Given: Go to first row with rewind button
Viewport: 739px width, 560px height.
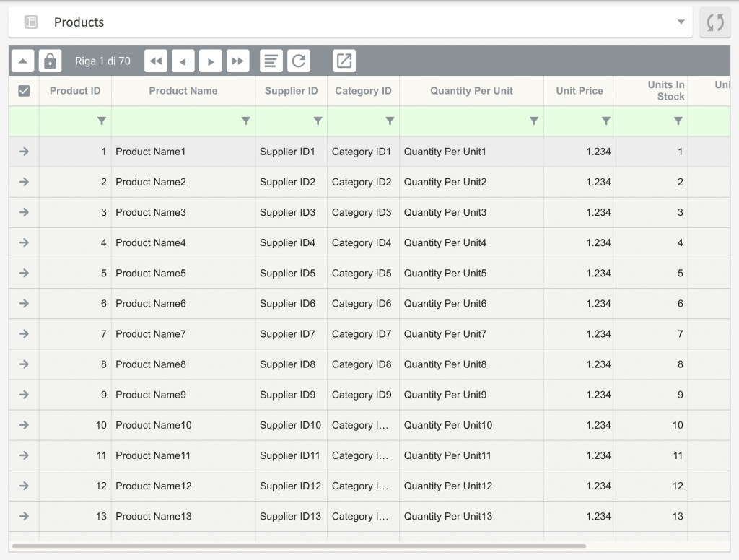Looking at the screenshot, I should [x=156, y=61].
